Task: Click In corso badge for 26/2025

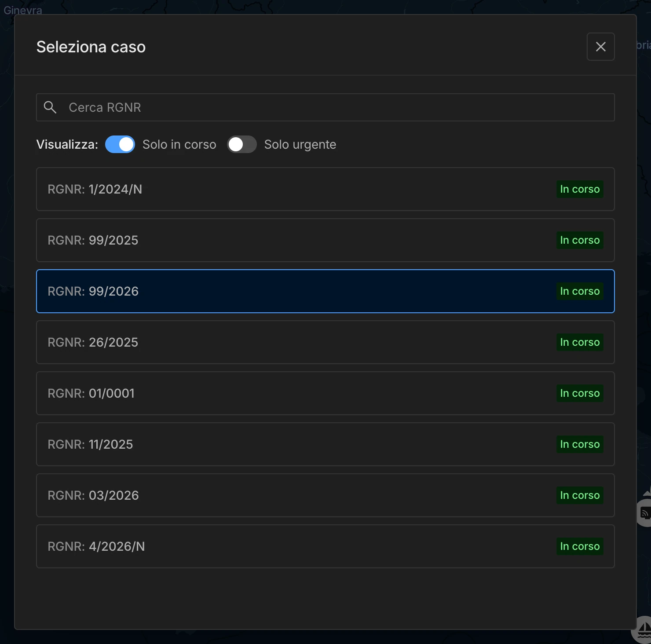Action: point(580,342)
